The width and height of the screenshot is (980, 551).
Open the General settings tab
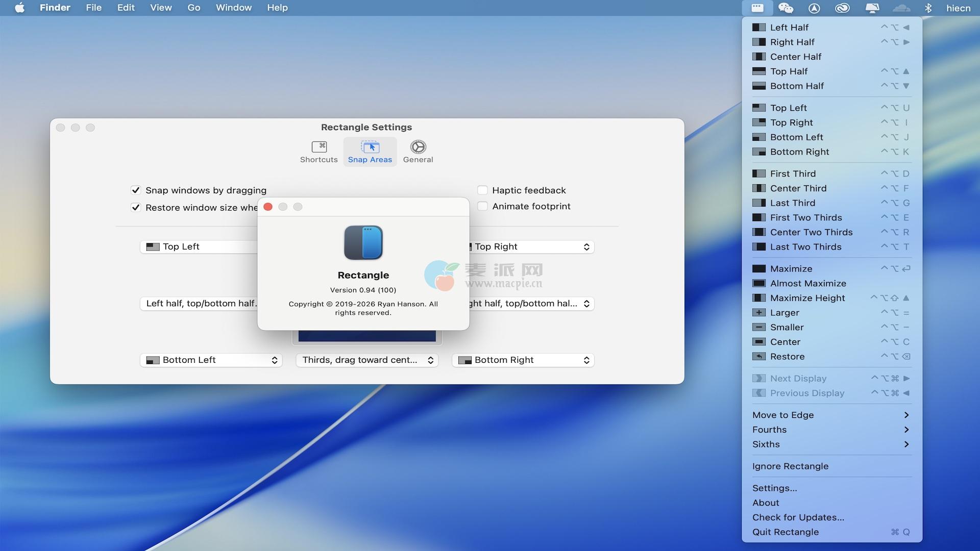pyautogui.click(x=418, y=152)
